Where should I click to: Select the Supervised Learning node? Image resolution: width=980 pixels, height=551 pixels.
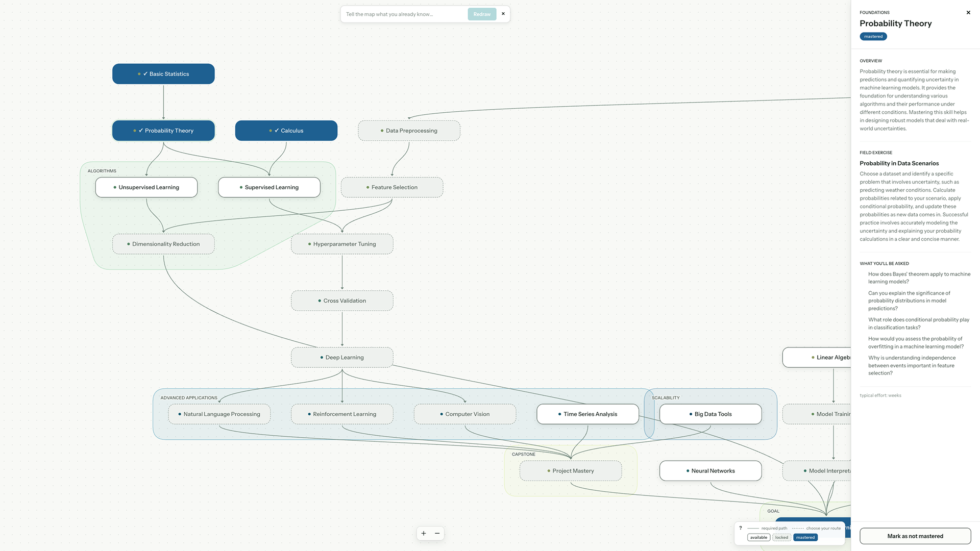[269, 187]
